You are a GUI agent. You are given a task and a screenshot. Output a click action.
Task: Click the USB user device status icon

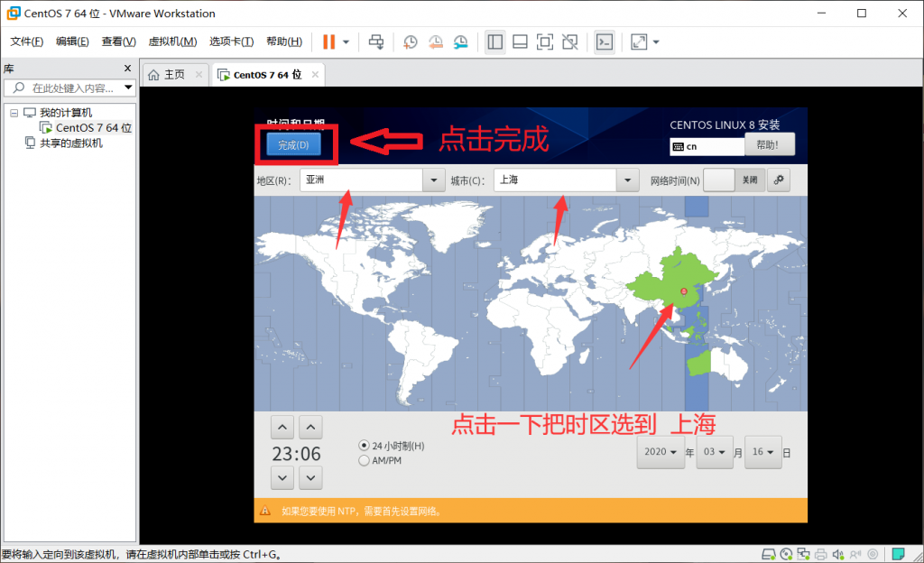coord(855,554)
